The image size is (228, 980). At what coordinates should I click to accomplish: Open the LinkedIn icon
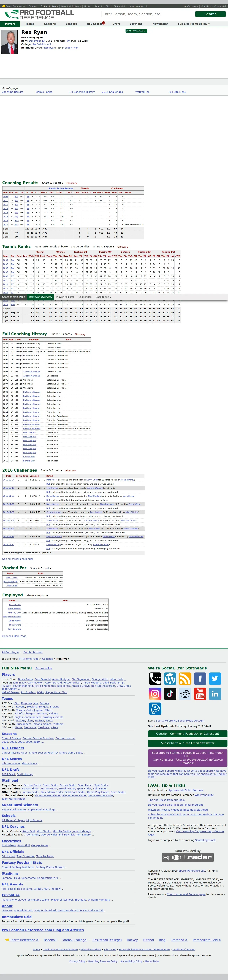[215, 694]
